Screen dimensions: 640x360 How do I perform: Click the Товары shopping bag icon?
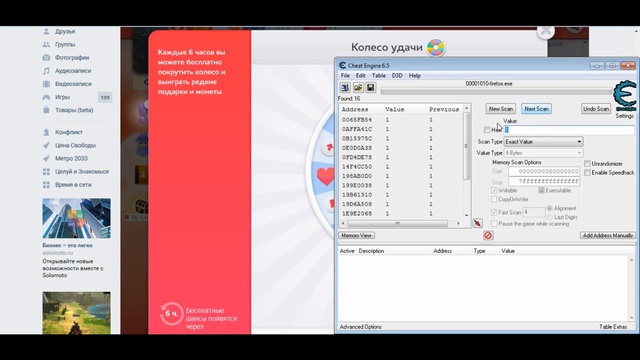(x=47, y=110)
